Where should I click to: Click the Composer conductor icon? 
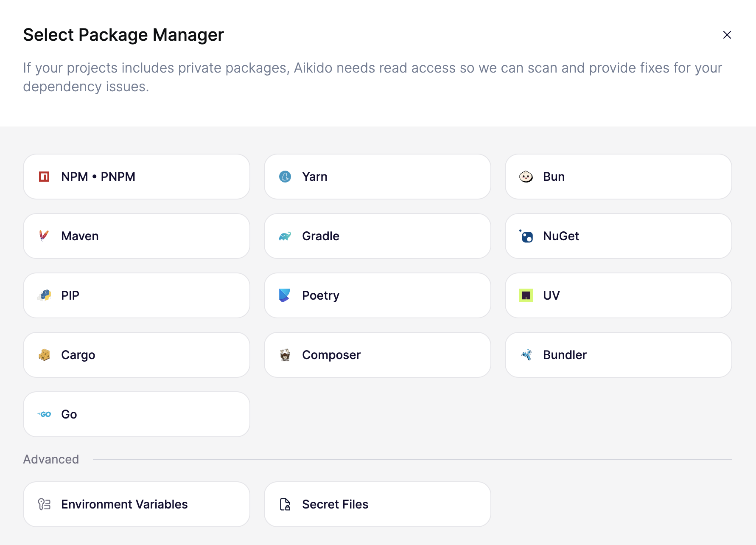click(285, 355)
